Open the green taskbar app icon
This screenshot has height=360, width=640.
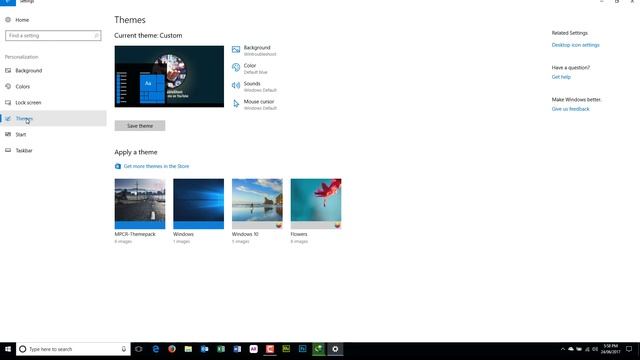319,349
